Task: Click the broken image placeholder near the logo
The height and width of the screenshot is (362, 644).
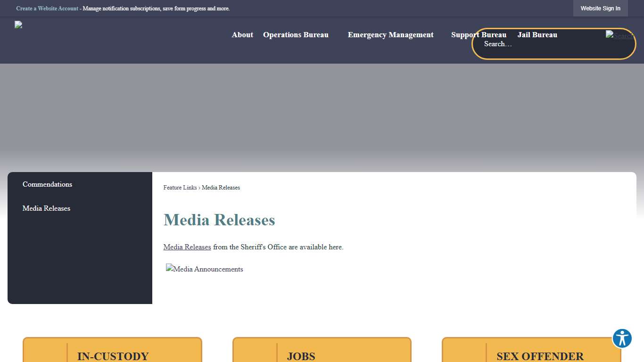Action: tap(19, 25)
